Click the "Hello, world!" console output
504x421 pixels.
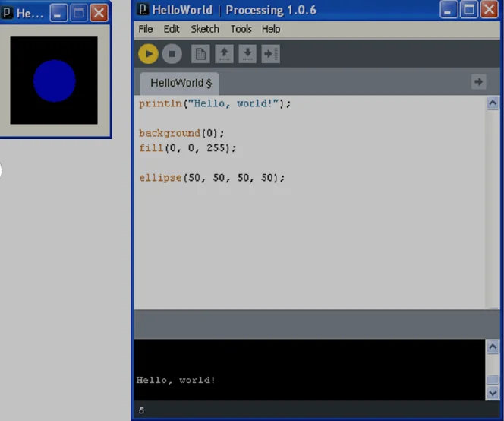coord(175,380)
